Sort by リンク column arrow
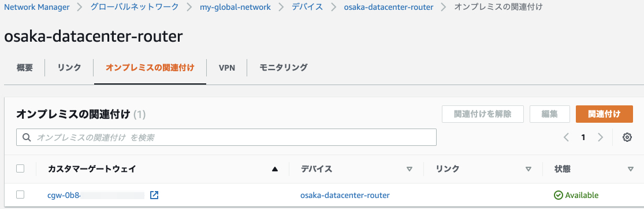This screenshot has width=644, height=209. [x=528, y=168]
